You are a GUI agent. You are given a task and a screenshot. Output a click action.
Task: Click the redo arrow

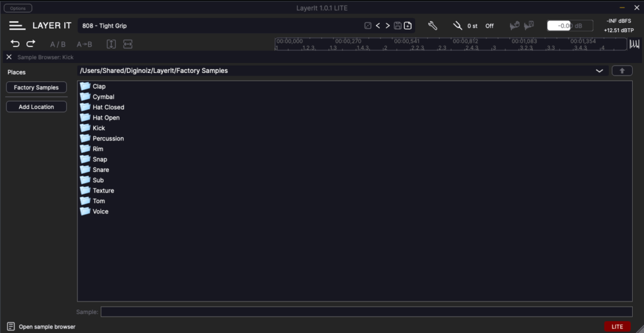click(31, 44)
